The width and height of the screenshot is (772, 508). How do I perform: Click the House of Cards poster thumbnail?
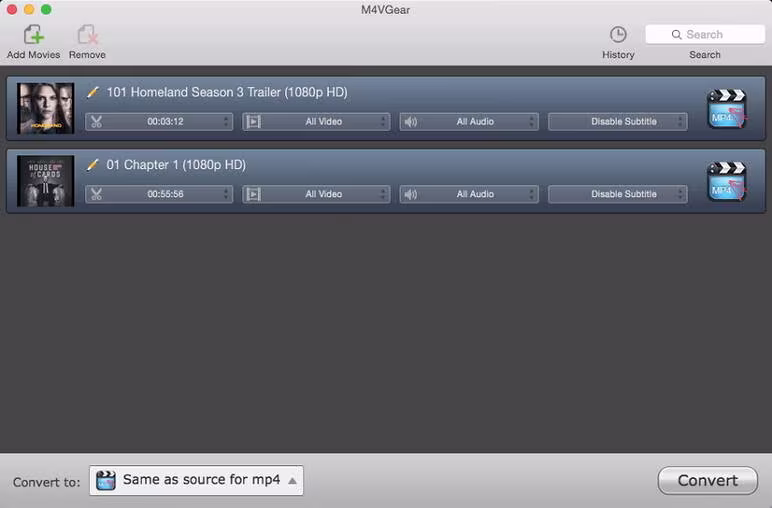(45, 181)
